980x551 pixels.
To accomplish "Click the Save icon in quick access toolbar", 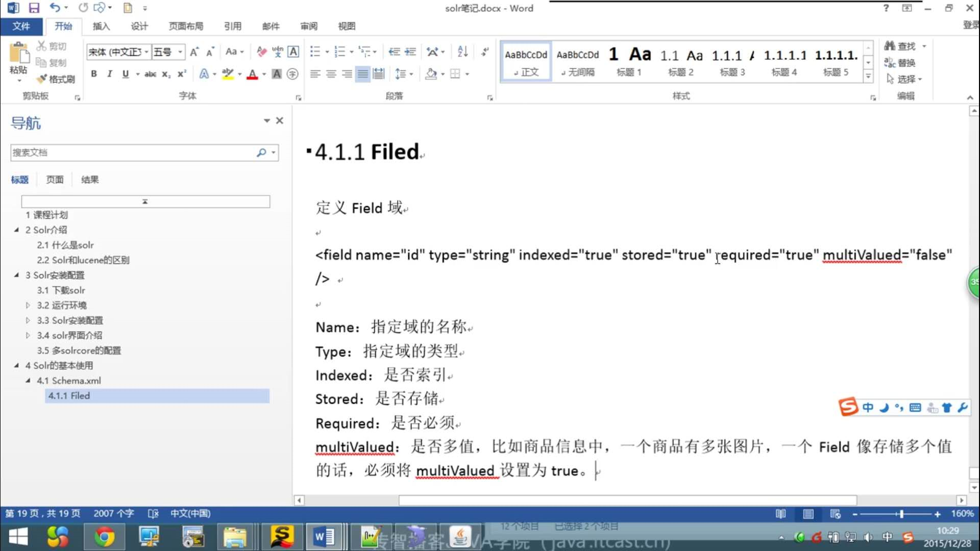I will 34,8.
